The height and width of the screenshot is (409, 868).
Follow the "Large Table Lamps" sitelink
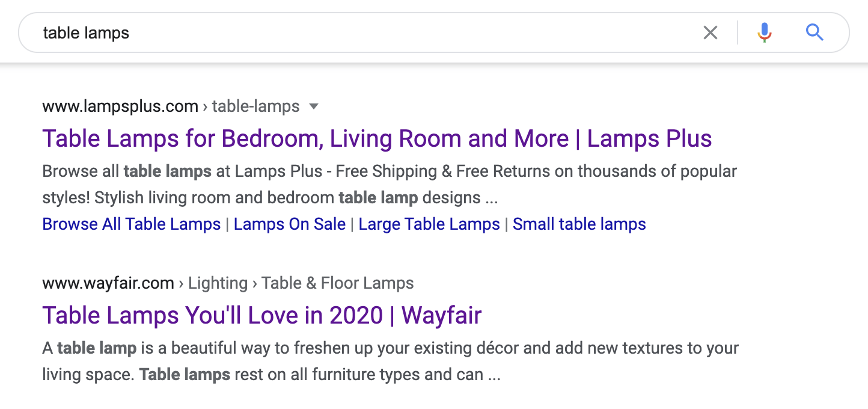pyautogui.click(x=429, y=224)
